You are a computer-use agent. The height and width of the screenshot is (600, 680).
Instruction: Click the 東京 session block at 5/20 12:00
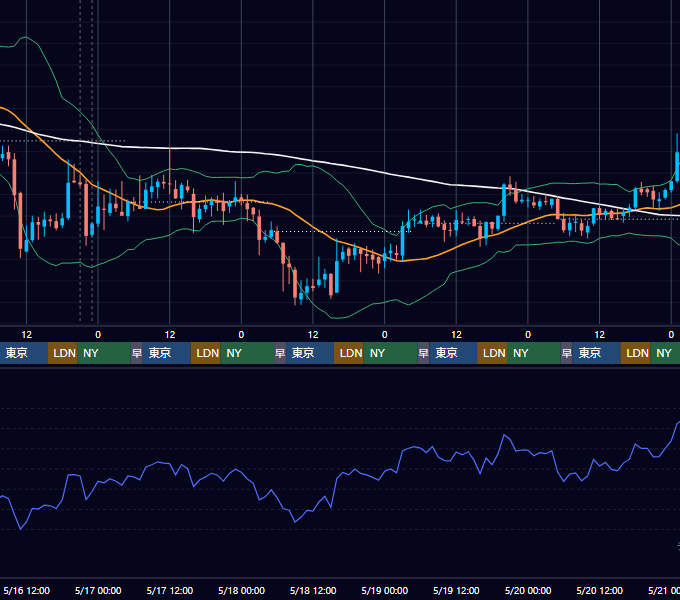pyautogui.click(x=596, y=353)
